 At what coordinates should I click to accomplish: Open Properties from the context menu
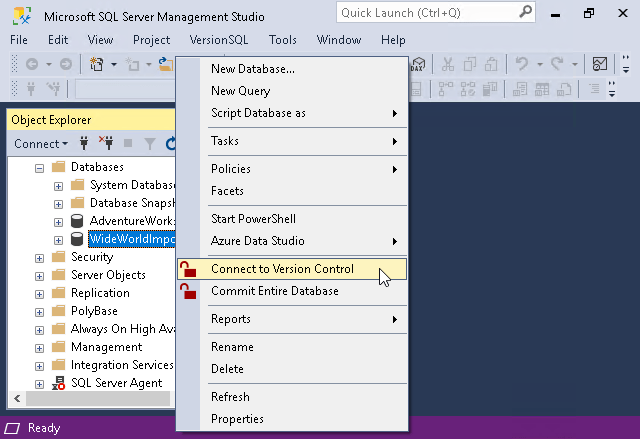(292, 419)
